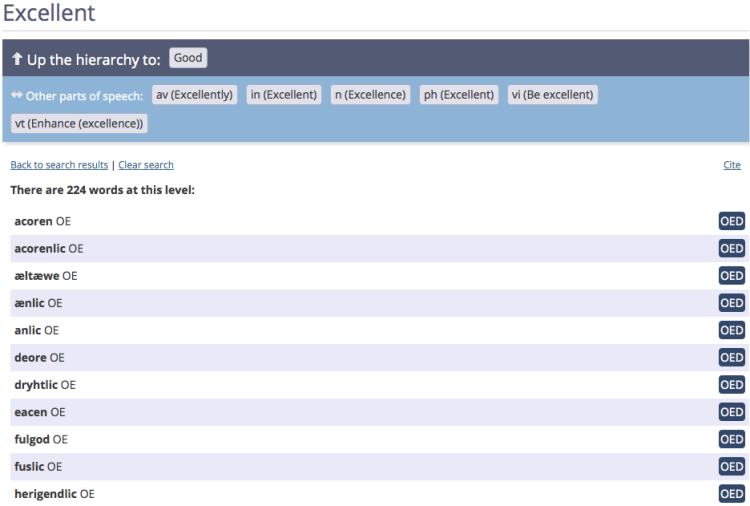Click the OED badge for fuslic
Viewport: 750px width, 506px height.
pos(732,466)
